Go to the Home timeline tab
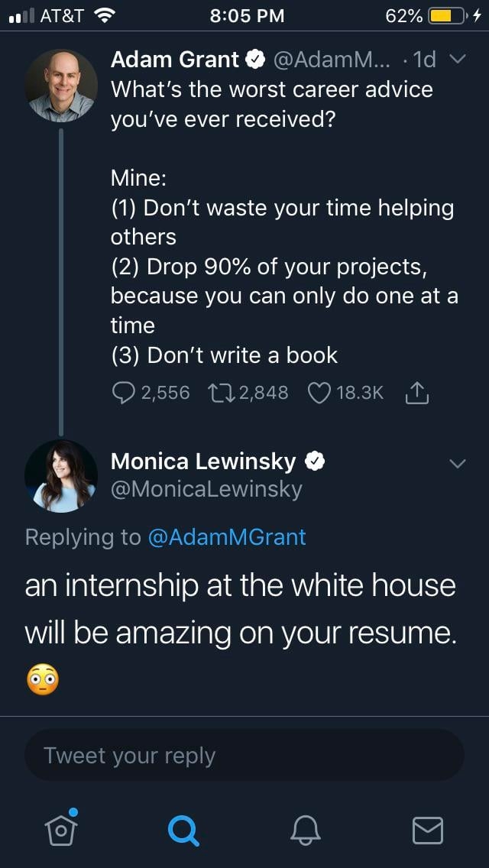Image resolution: width=489 pixels, height=868 pixels. click(x=61, y=828)
